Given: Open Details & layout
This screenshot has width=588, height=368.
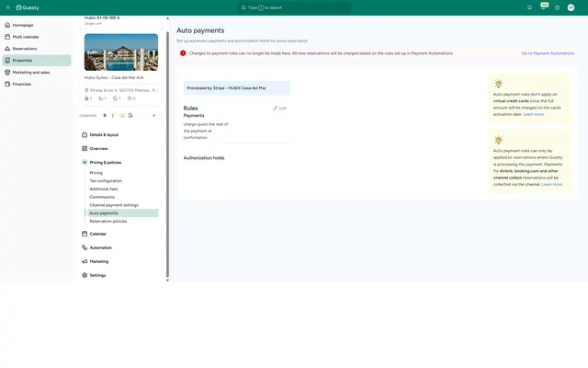Looking at the screenshot, I should pyautogui.click(x=104, y=135).
